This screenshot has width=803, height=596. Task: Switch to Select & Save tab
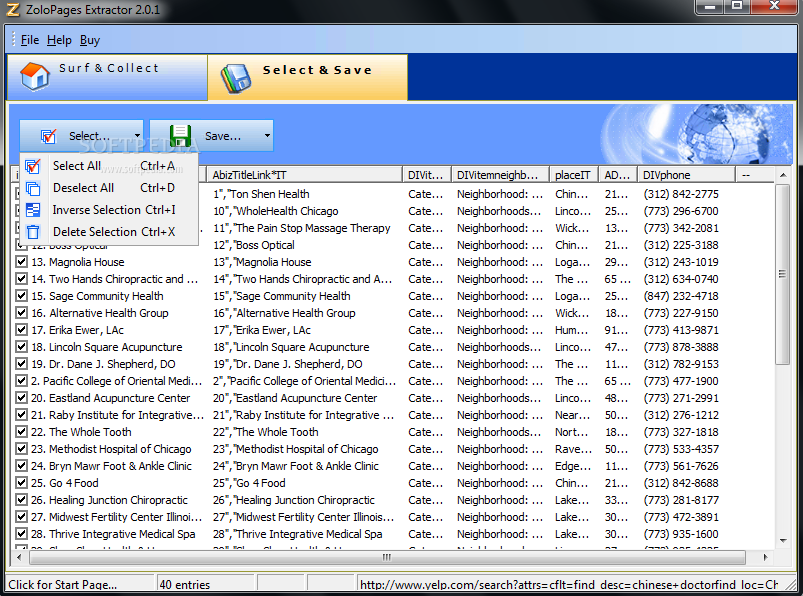[x=308, y=77]
